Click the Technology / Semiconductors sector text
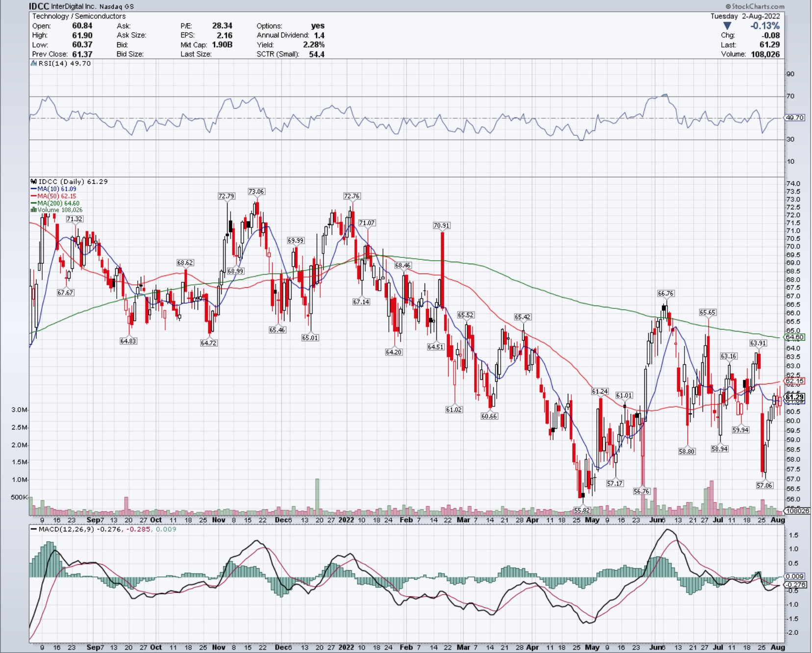This screenshot has width=812, height=653. [79, 16]
